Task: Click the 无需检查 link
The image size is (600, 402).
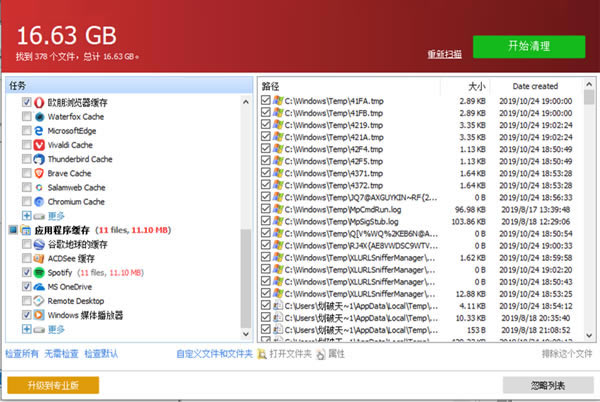Action: tap(61, 354)
